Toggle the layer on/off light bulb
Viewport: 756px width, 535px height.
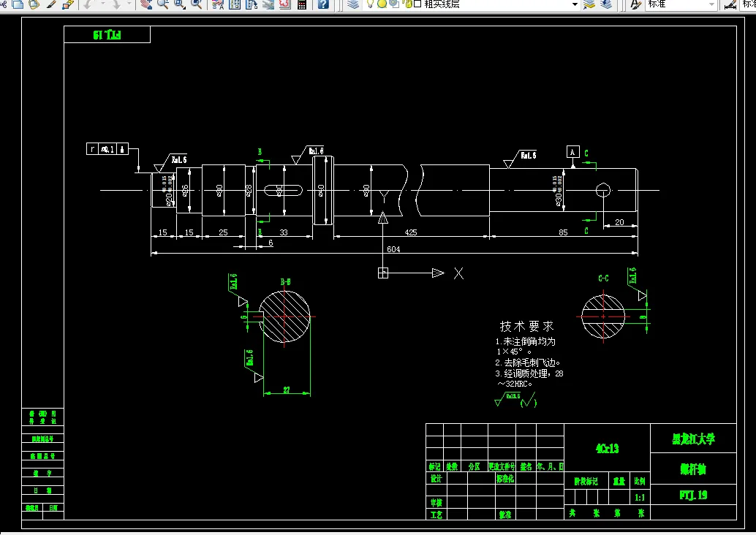point(370,4)
